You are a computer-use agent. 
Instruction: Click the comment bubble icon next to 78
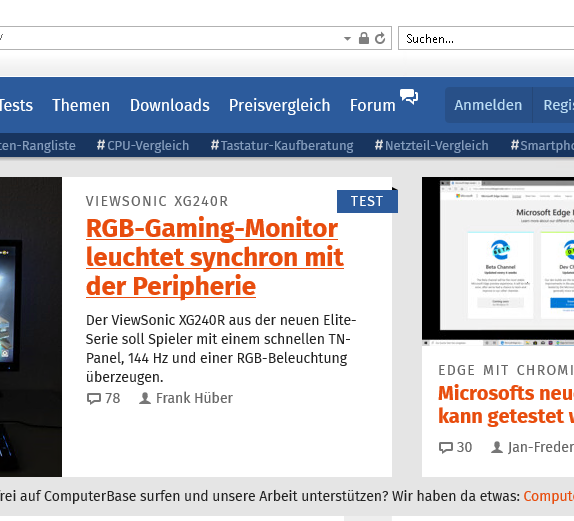point(94,398)
